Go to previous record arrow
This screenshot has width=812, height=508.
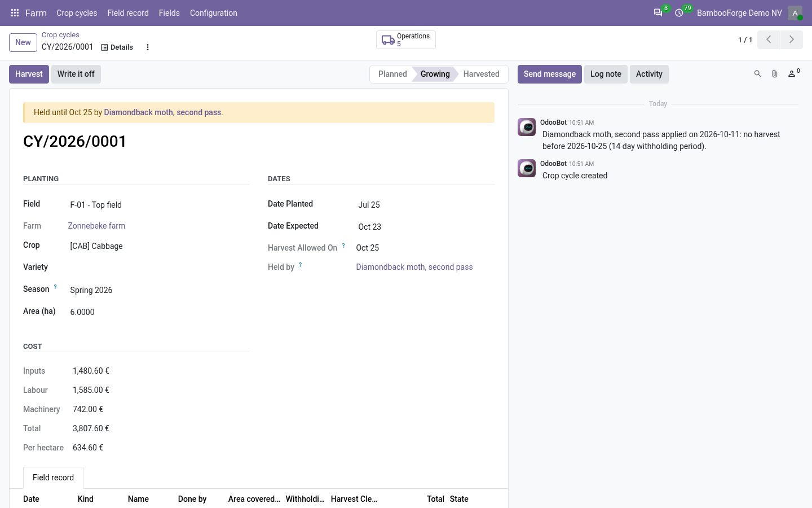(x=769, y=40)
